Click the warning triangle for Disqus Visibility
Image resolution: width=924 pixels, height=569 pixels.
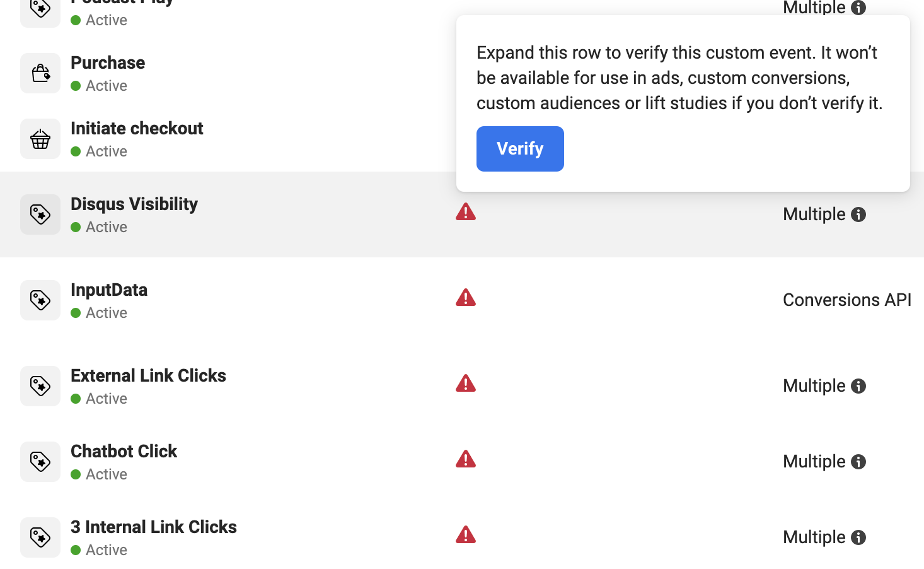coord(466,212)
